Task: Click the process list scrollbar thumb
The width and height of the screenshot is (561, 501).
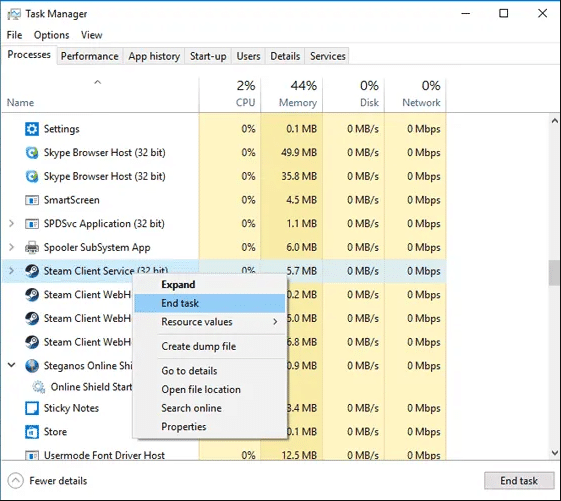Action: click(555, 273)
